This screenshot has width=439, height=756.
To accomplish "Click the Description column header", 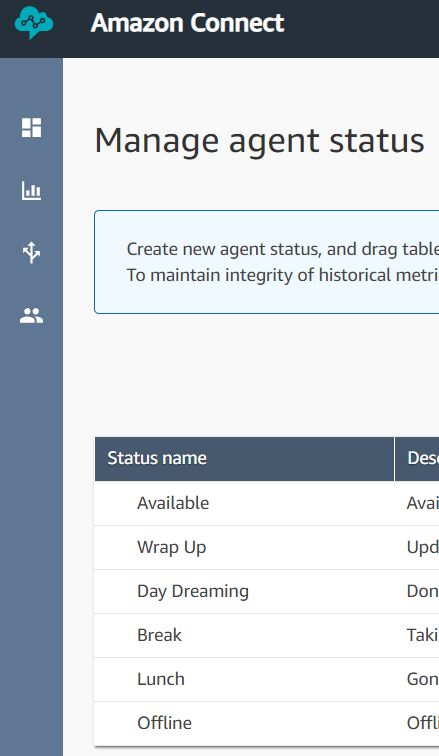I will click(x=417, y=459).
